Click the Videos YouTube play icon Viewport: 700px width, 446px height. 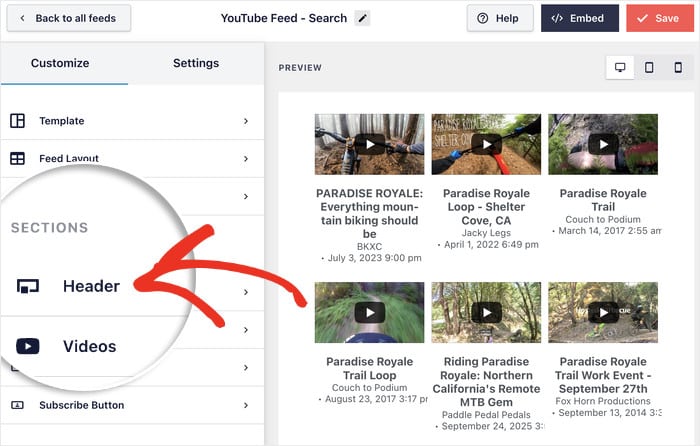point(28,346)
